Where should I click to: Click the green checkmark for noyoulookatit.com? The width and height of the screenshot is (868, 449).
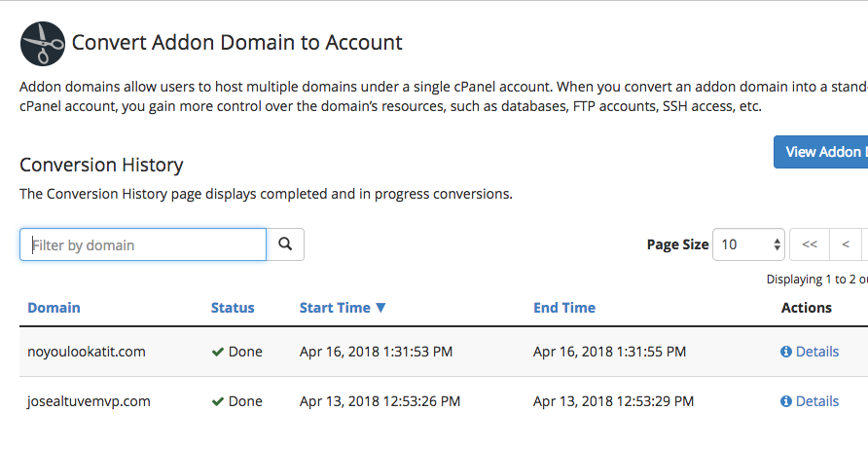pyautogui.click(x=218, y=352)
